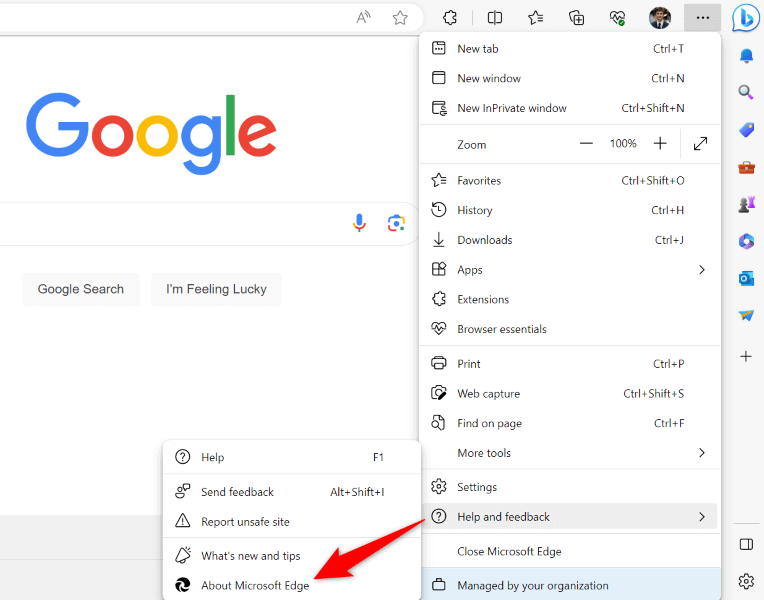
Task: Select New tab menu item
Action: 570,49
